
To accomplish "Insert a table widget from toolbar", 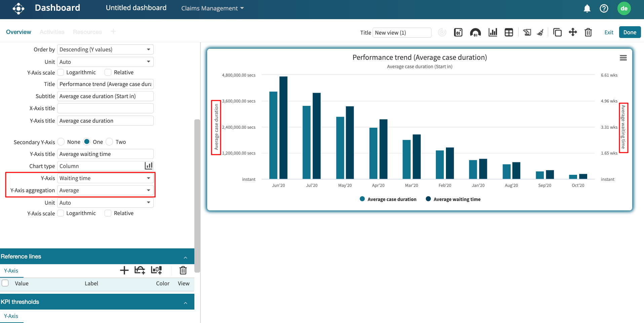I will tap(509, 32).
